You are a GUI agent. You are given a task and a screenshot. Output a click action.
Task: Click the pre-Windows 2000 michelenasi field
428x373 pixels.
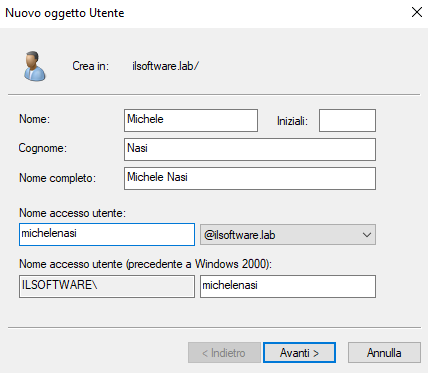click(288, 286)
